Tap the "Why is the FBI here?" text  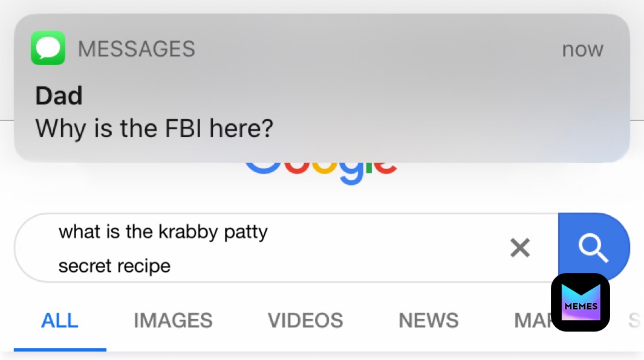coord(154,128)
